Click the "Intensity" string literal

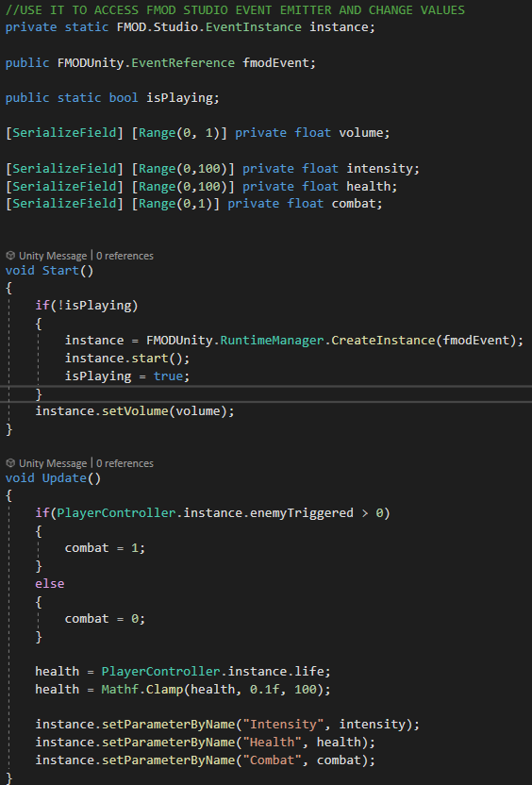[x=283, y=725]
